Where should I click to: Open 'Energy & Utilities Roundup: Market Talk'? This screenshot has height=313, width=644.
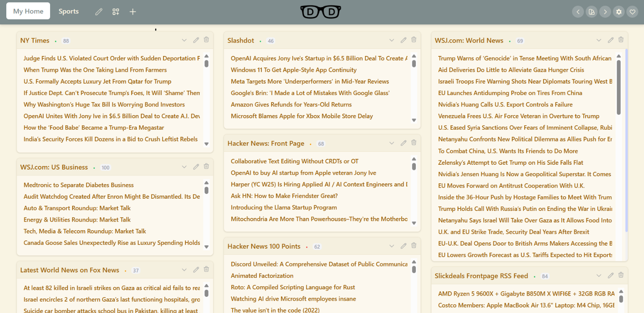77,220
